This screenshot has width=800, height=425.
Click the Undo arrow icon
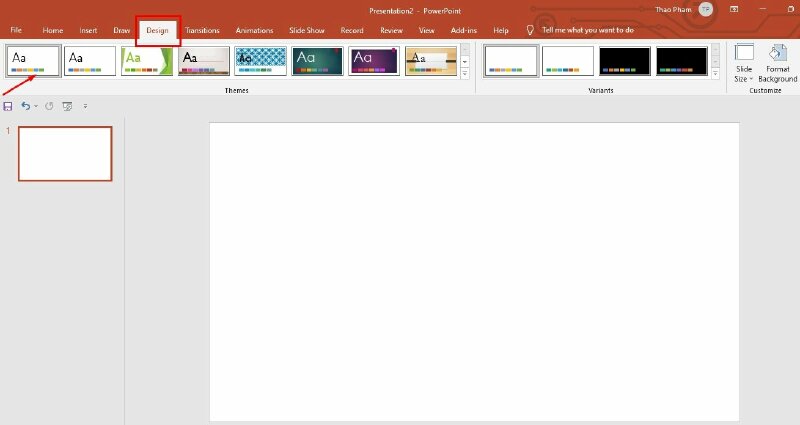pos(25,105)
